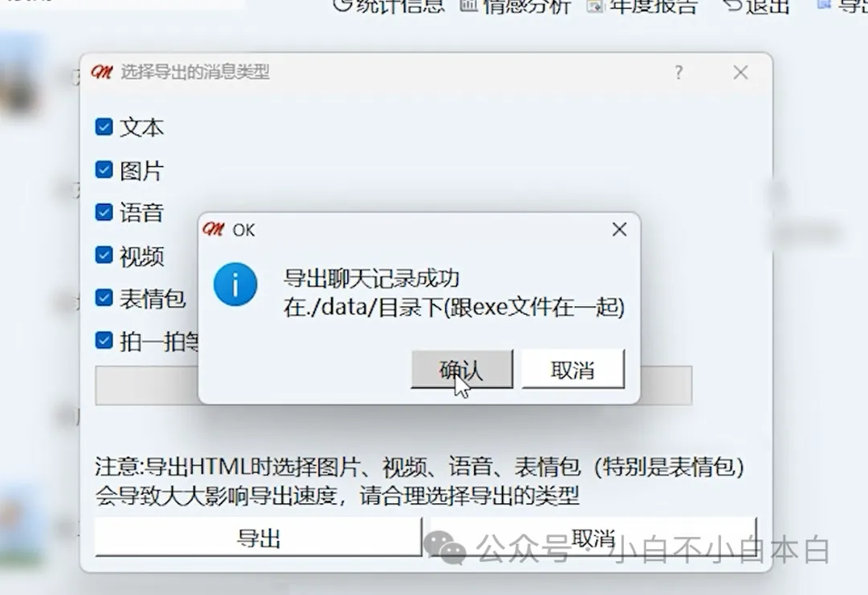Close the 选择导出的消息类型 window

[741, 72]
